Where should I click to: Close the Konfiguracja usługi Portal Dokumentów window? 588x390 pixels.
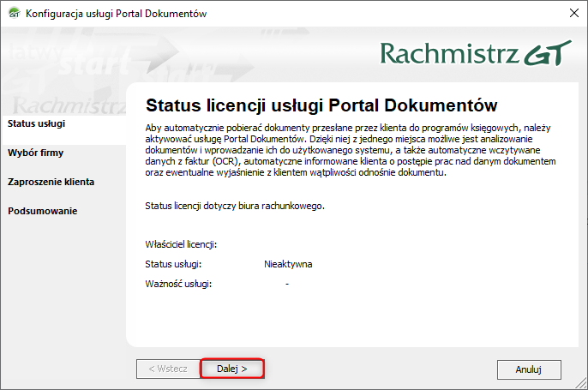(573, 13)
